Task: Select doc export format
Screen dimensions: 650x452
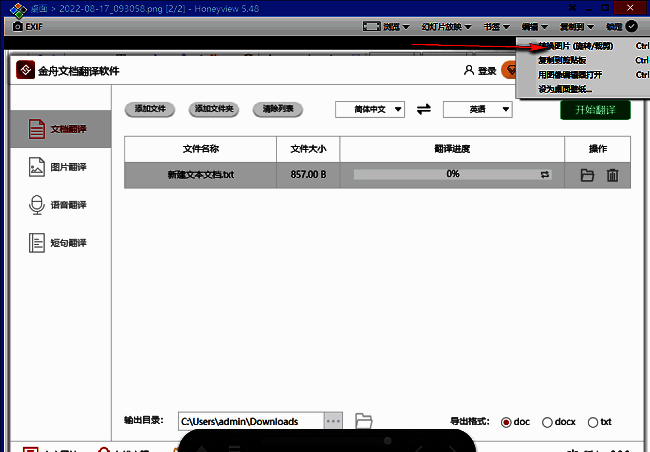Action: 506,422
